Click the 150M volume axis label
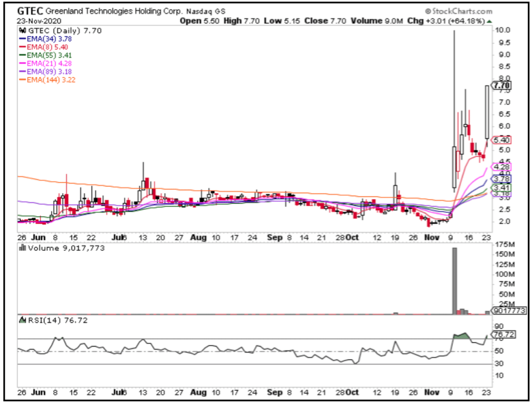The image size is (532, 403). (505, 254)
